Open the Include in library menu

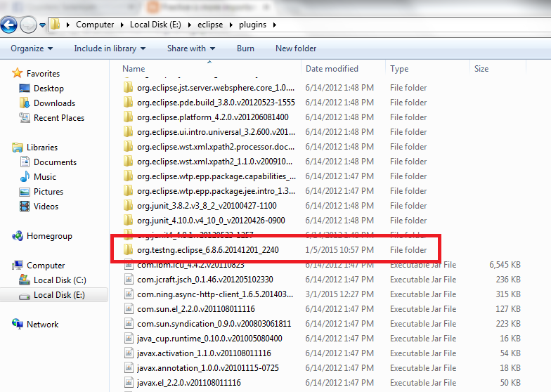[x=110, y=48]
